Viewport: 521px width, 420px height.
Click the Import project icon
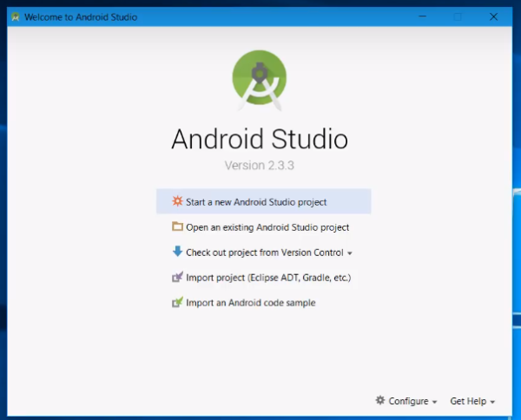click(x=177, y=278)
